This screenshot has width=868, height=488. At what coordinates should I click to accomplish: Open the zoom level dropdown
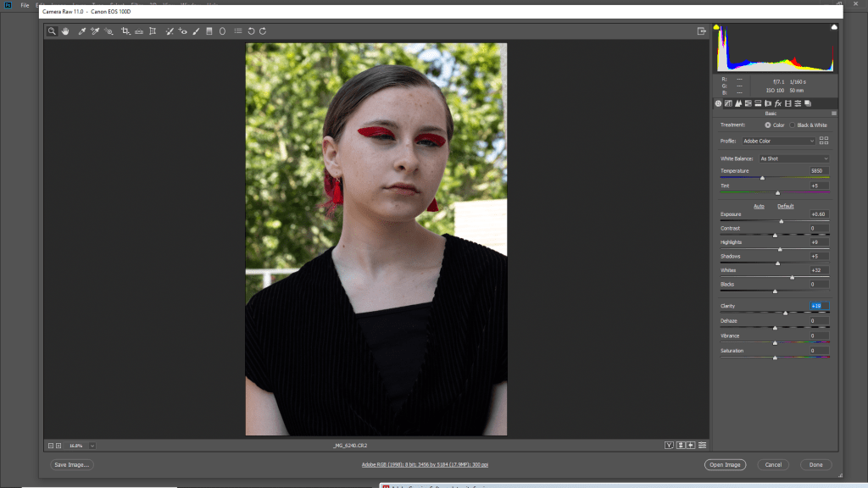click(92, 445)
